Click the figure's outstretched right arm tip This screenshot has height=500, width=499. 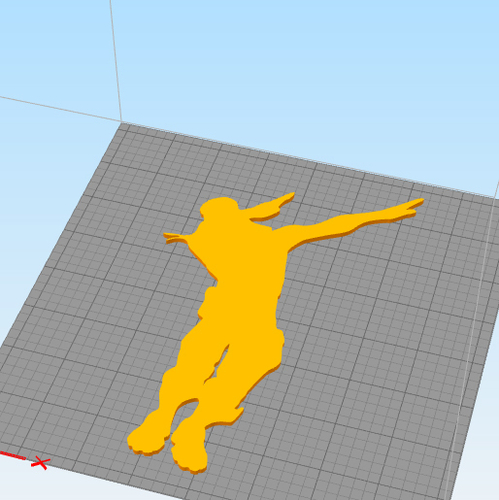coord(413,204)
